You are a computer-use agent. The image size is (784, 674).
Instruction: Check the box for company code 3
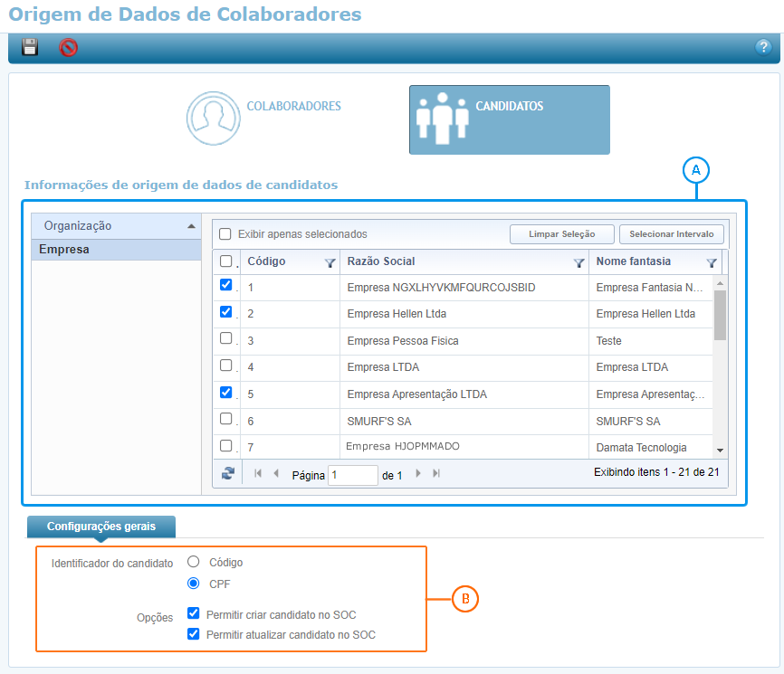click(226, 339)
